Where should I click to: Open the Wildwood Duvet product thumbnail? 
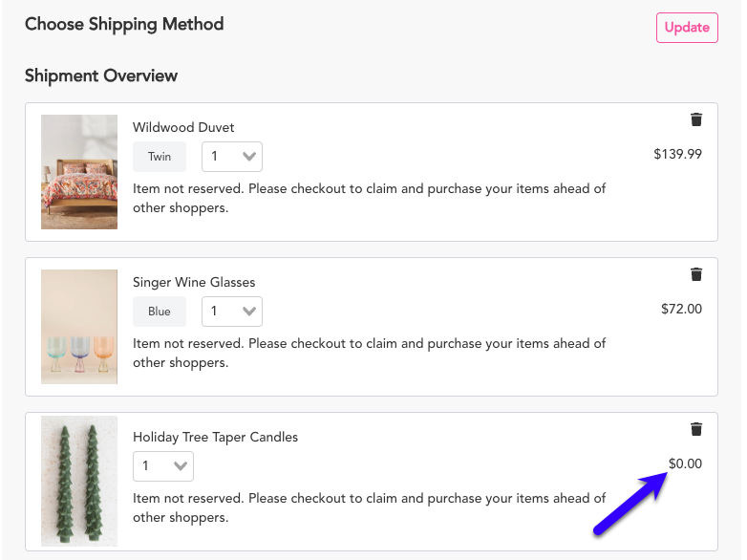(79, 172)
